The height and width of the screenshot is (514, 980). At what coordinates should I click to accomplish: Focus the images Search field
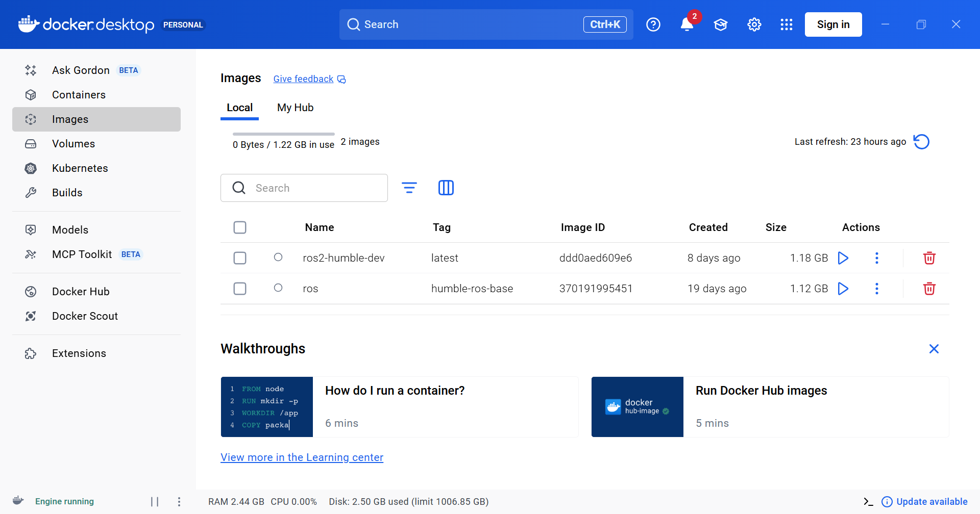click(311, 188)
